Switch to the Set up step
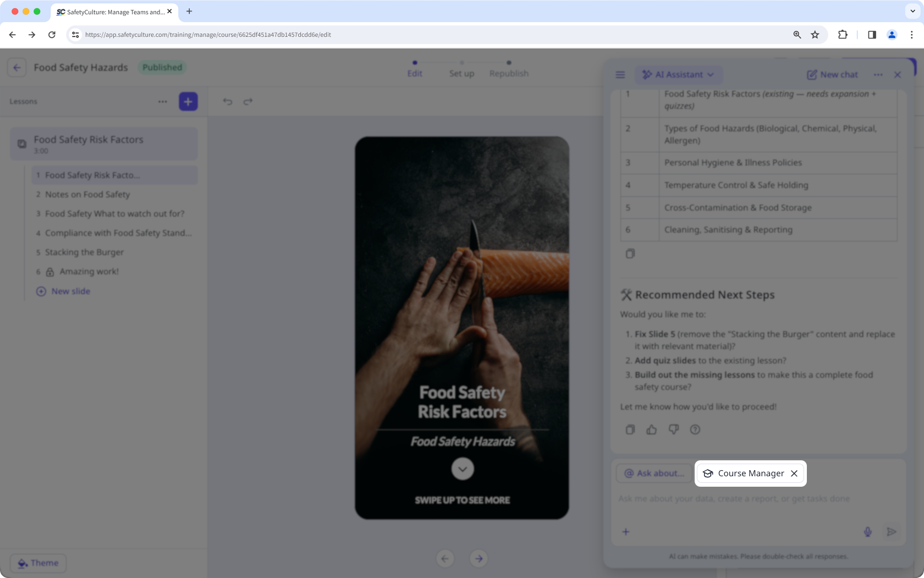 pyautogui.click(x=461, y=70)
